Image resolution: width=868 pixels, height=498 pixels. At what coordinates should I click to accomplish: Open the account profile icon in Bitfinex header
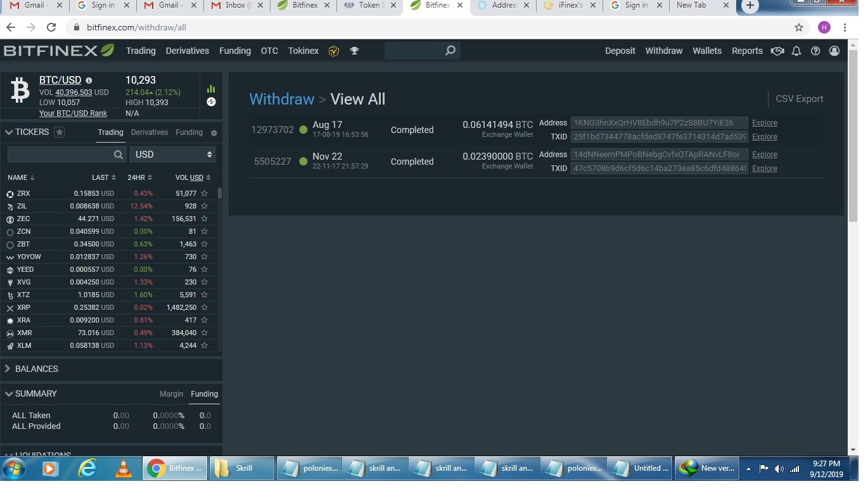click(x=834, y=51)
